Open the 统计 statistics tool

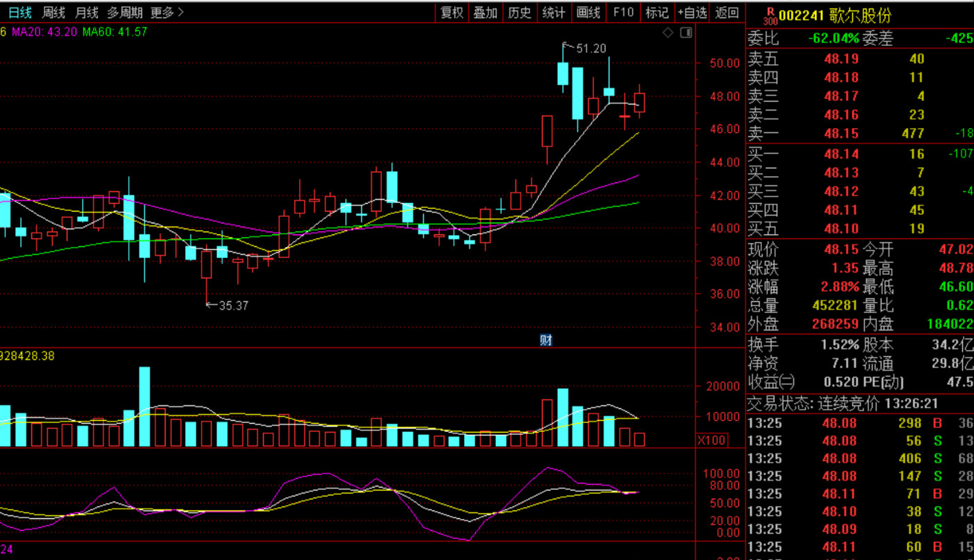pos(554,13)
